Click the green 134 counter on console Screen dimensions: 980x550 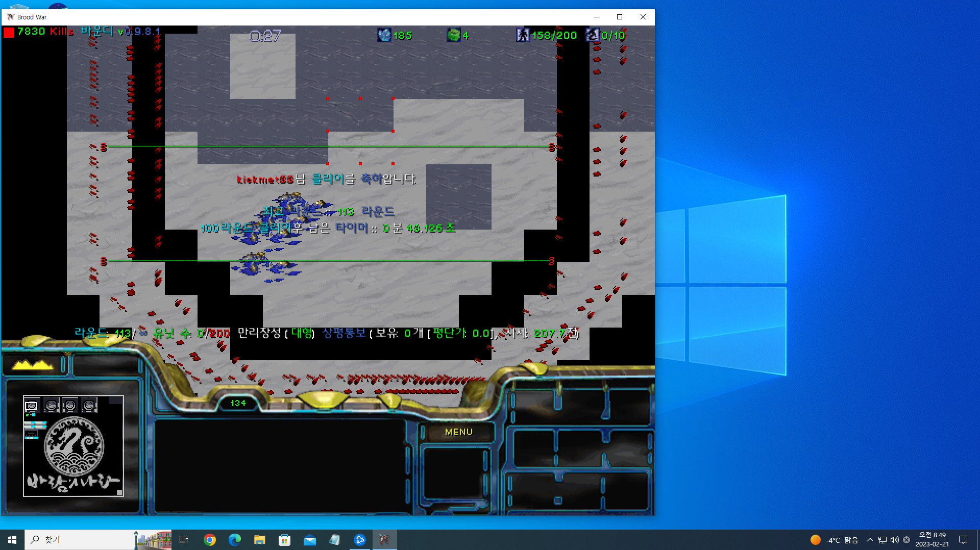[238, 403]
